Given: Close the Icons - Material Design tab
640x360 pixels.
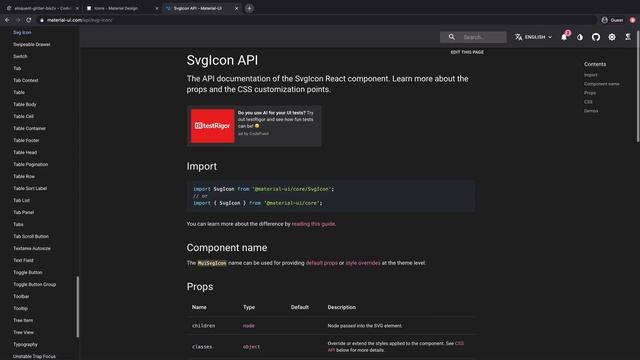Looking at the screenshot, I should tap(157, 8).
